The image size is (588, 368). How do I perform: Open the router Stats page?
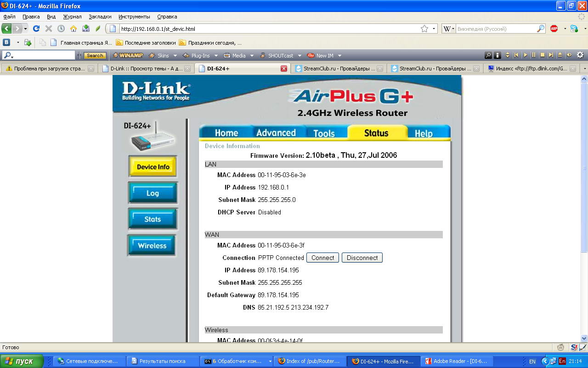click(153, 219)
